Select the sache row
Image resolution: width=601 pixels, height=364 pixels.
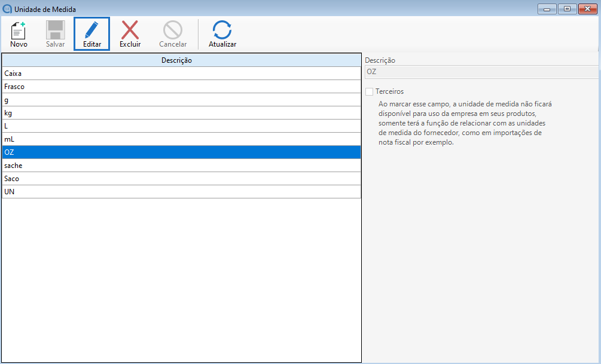[x=181, y=166]
